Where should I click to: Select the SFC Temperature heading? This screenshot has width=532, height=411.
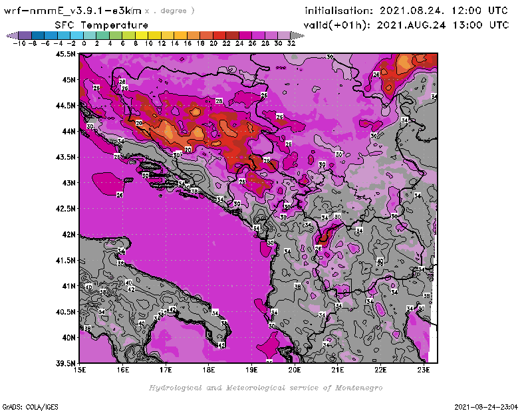click(x=102, y=25)
